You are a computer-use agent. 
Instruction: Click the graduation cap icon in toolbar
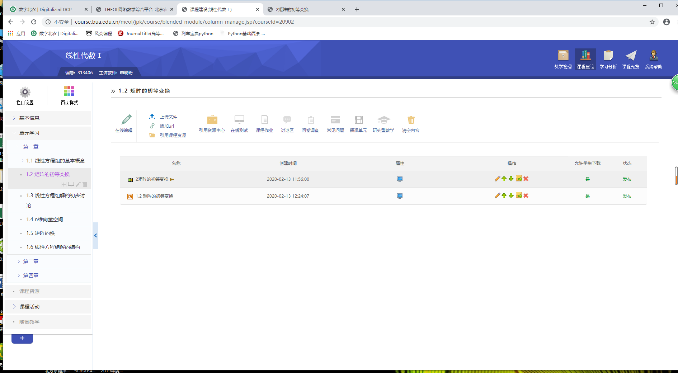point(384,120)
